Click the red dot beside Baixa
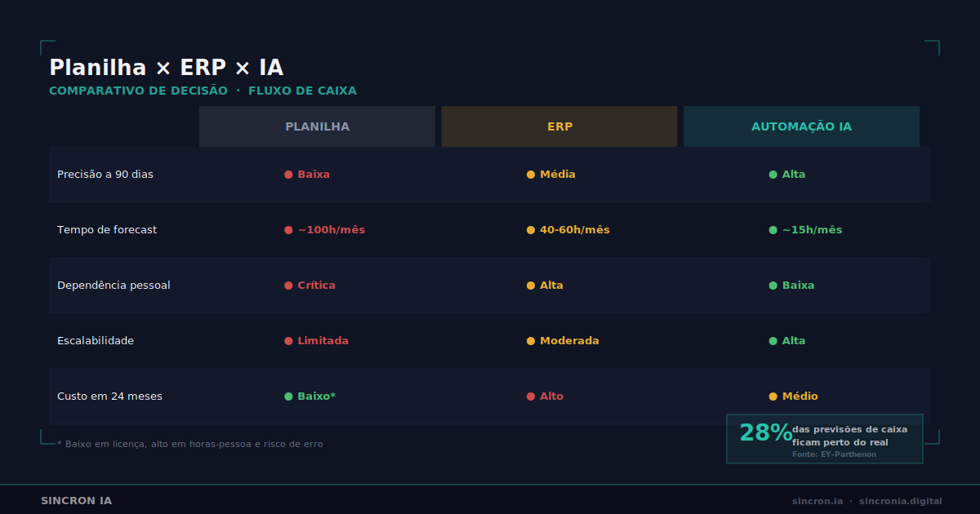 (288, 175)
